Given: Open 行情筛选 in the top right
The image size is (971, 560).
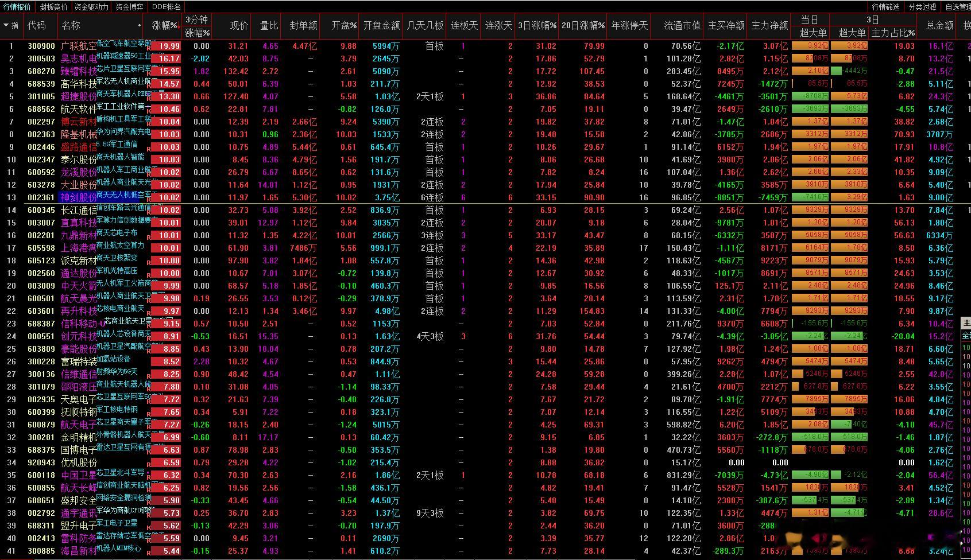Looking at the screenshot, I should pos(886,7).
